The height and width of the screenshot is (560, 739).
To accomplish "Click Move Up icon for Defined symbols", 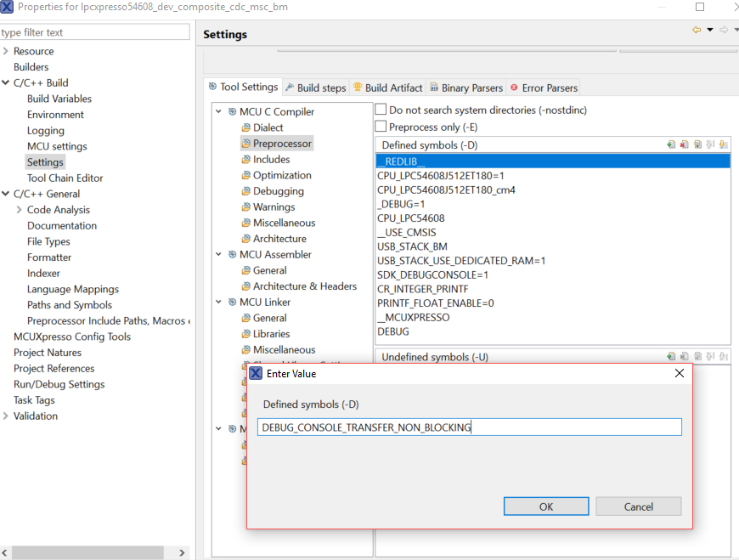I will point(710,144).
